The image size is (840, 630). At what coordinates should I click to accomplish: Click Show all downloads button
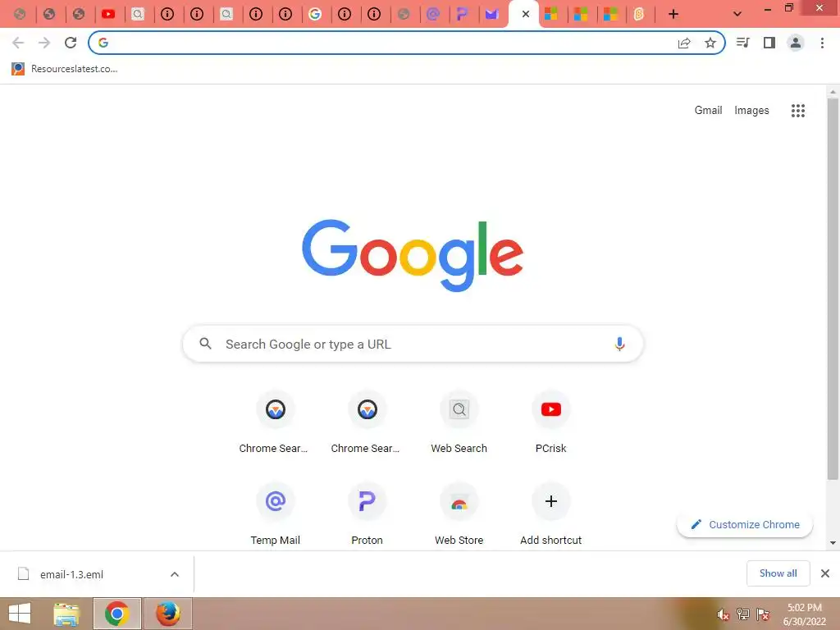[778, 573]
